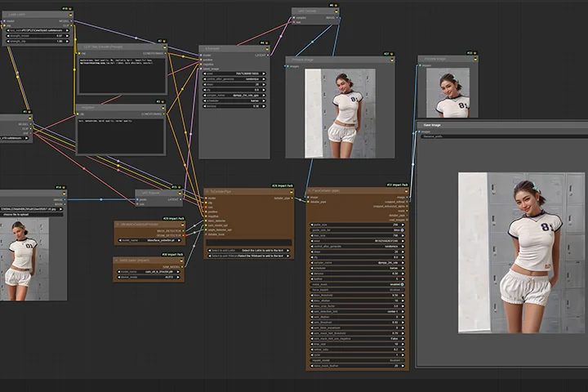Open sampler_name dropdown in KSampler node
Image resolution: width=588 pixels, height=392 pixels.
coord(234,96)
